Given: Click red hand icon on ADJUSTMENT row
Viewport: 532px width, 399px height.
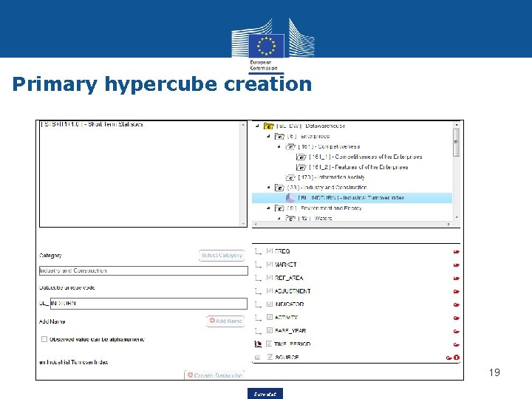Looking at the screenshot, I should click(x=457, y=291).
